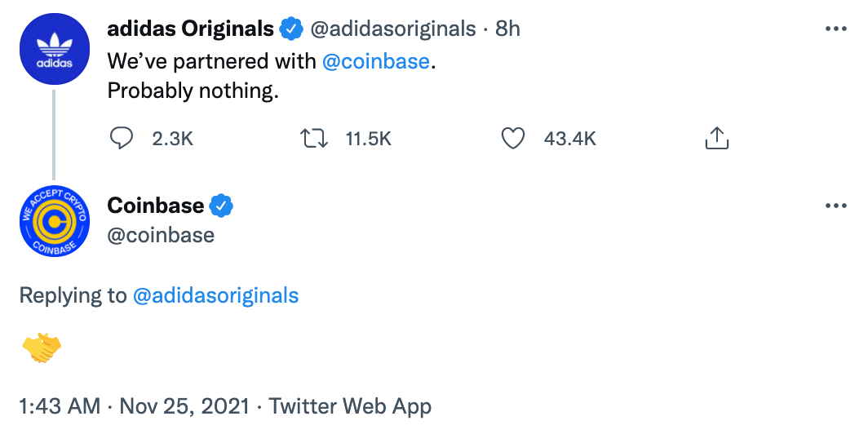Viewport: 868px width, 434px height.
Task: Follow the @coinbase mention link
Action: pos(376,61)
